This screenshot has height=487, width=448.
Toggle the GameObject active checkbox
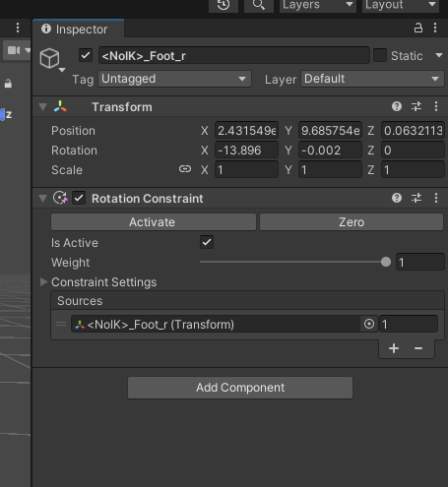(86, 55)
